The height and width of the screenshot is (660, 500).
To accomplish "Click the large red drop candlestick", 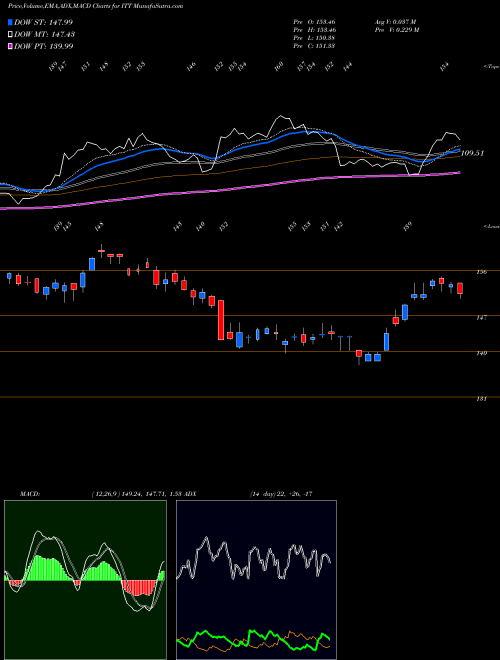I will click(221, 320).
